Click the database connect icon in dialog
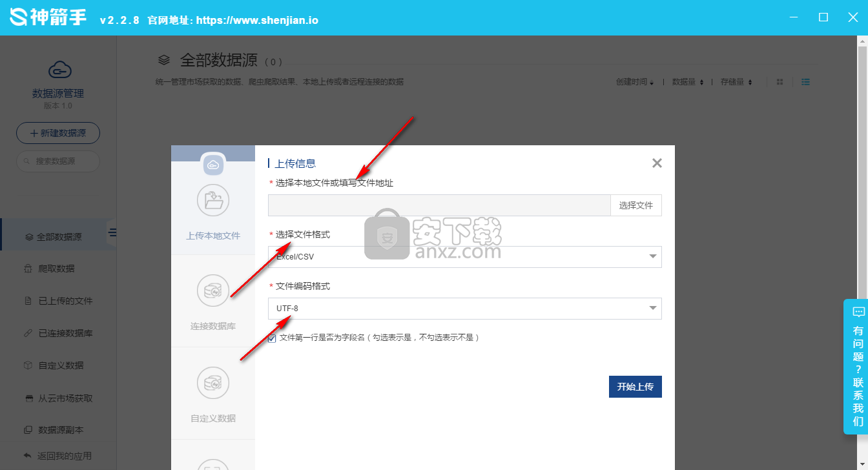The image size is (868, 470). [213, 291]
